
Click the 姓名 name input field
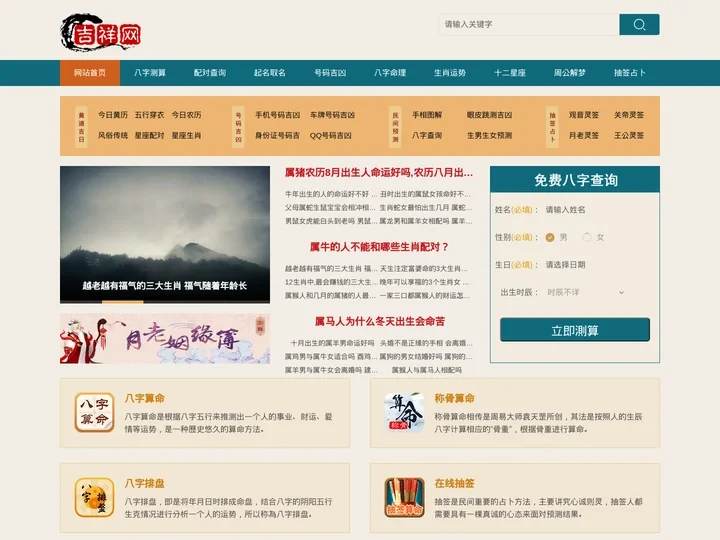pyautogui.click(x=597, y=210)
